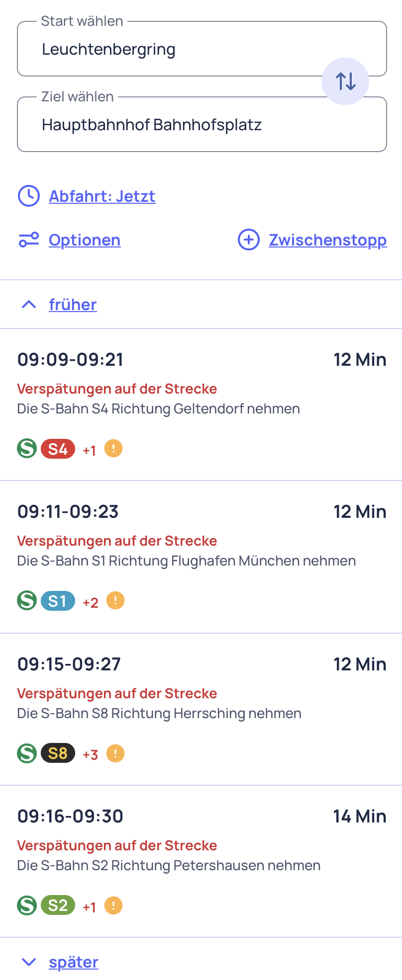Open the Optionen link
The image size is (402, 980).
pyautogui.click(x=85, y=240)
